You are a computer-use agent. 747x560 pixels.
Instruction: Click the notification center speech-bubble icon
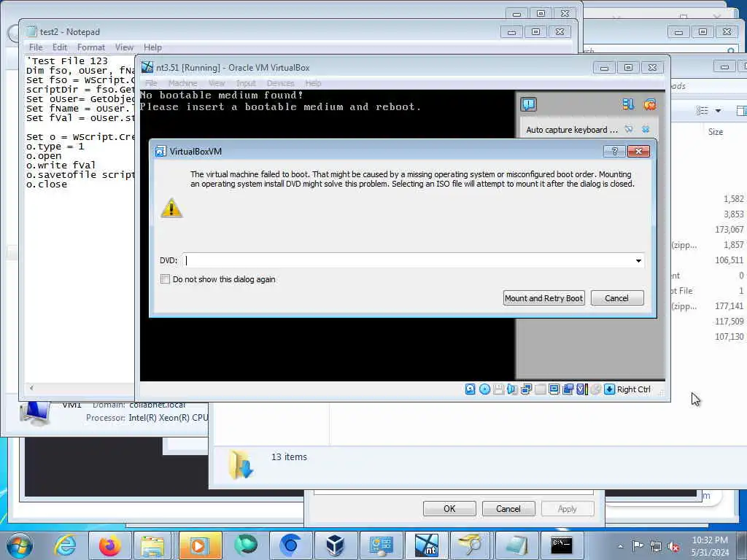(528, 104)
